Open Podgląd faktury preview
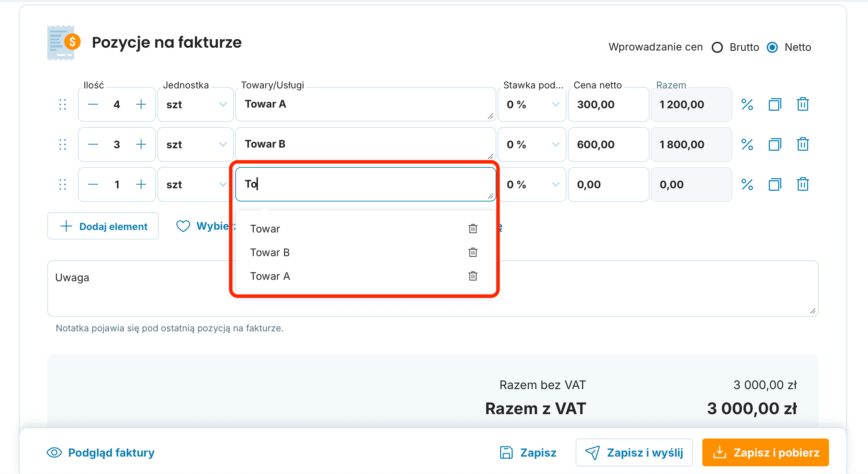Screen dimensions: 868x474 (x=101, y=452)
